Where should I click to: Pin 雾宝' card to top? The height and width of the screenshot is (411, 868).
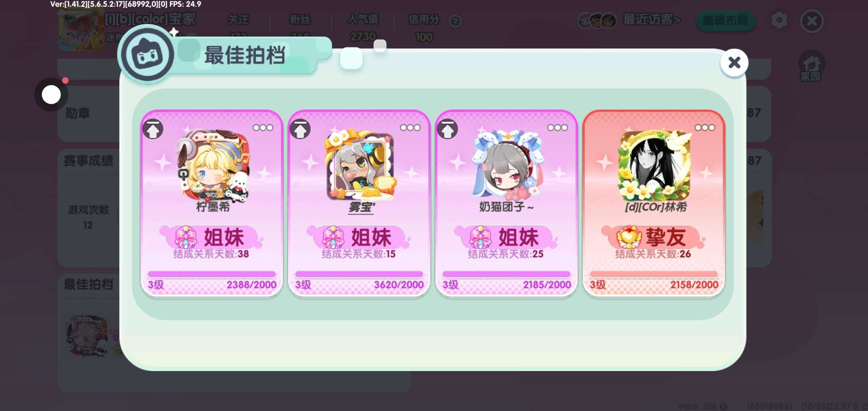click(x=300, y=130)
